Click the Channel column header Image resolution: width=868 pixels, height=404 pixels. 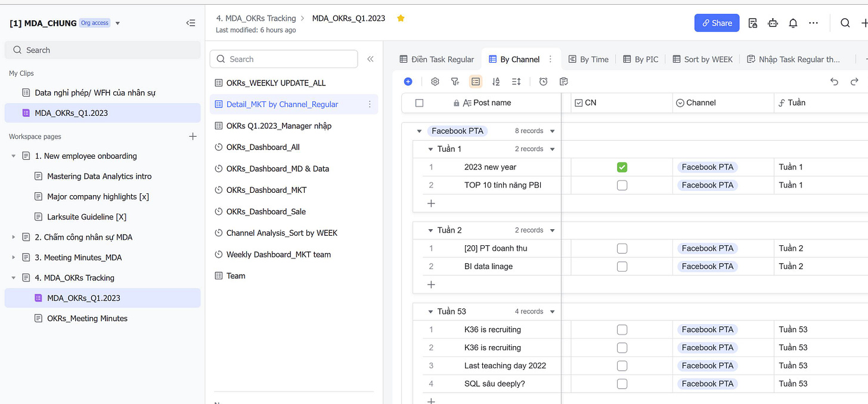point(723,103)
